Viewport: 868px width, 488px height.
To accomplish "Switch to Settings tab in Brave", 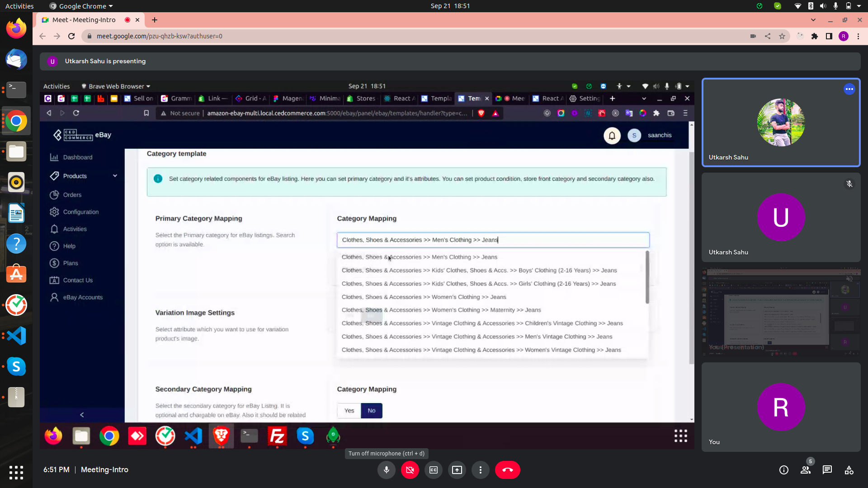I will click(x=585, y=99).
